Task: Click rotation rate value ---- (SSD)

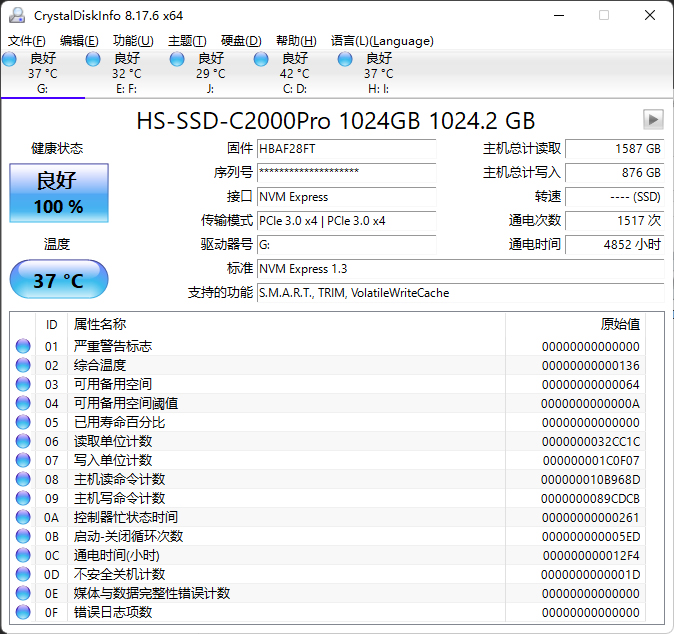Action: point(615,197)
